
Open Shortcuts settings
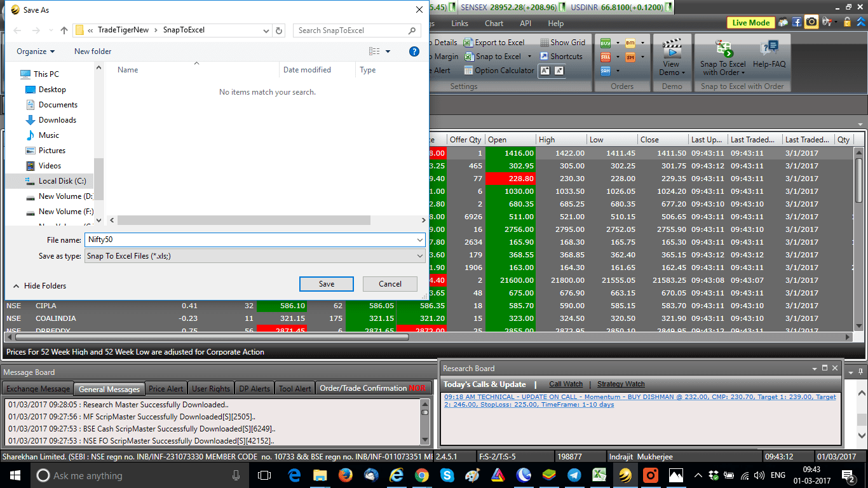coord(561,57)
